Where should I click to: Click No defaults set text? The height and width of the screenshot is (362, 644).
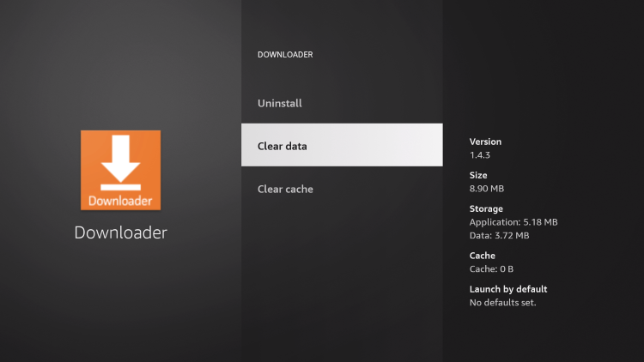click(x=502, y=303)
